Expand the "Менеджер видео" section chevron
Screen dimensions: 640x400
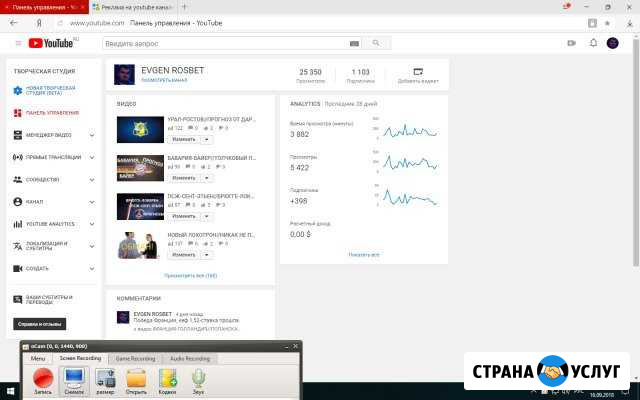92,135
